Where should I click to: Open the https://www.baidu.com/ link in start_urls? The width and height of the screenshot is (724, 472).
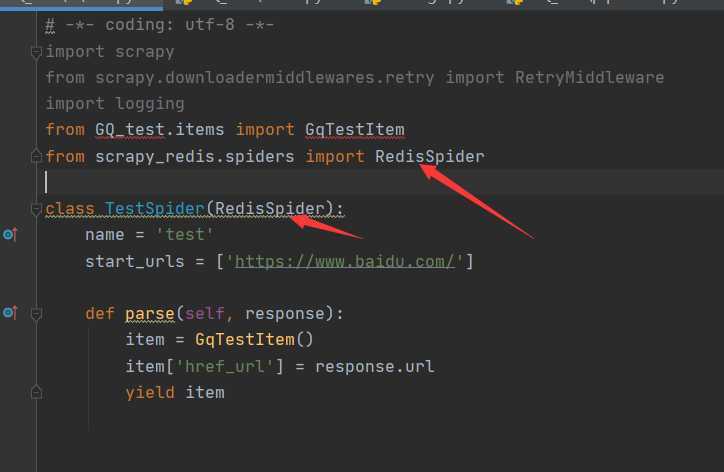pos(345,262)
